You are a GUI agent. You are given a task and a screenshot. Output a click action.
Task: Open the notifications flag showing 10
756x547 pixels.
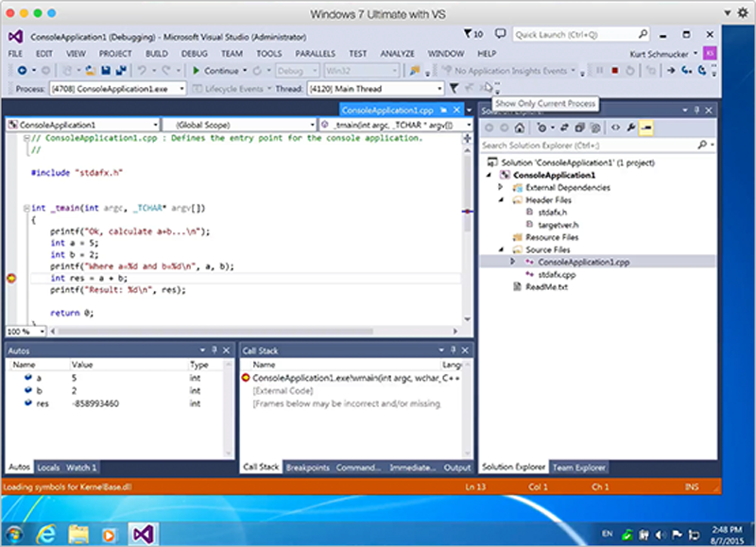(x=473, y=34)
